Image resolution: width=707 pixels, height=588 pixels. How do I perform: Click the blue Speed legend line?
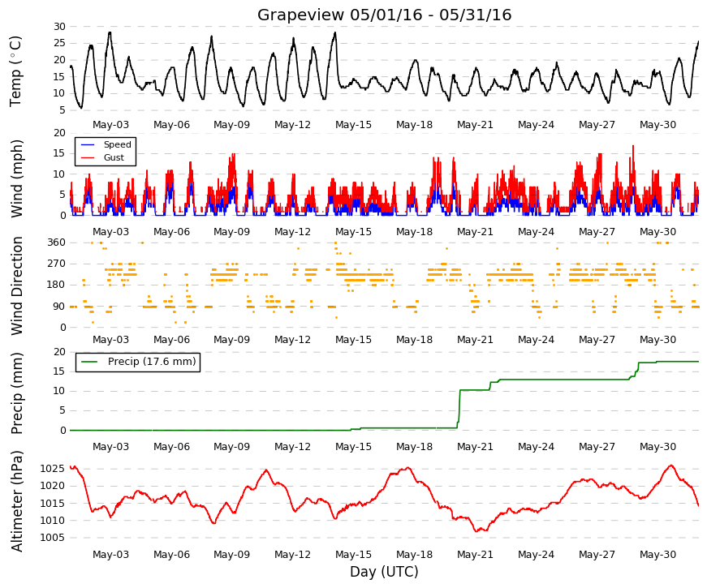tap(88, 144)
